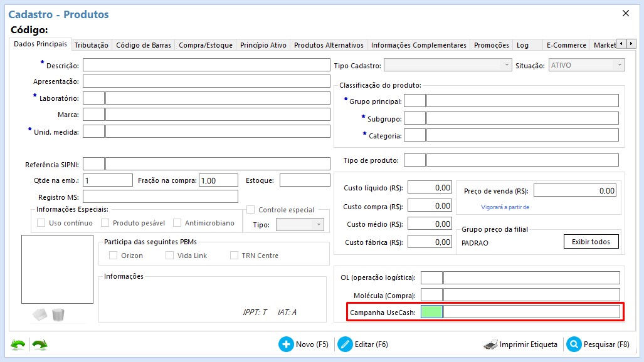Open the Compra/Estoque tab
The image size is (644, 362).
tap(206, 45)
